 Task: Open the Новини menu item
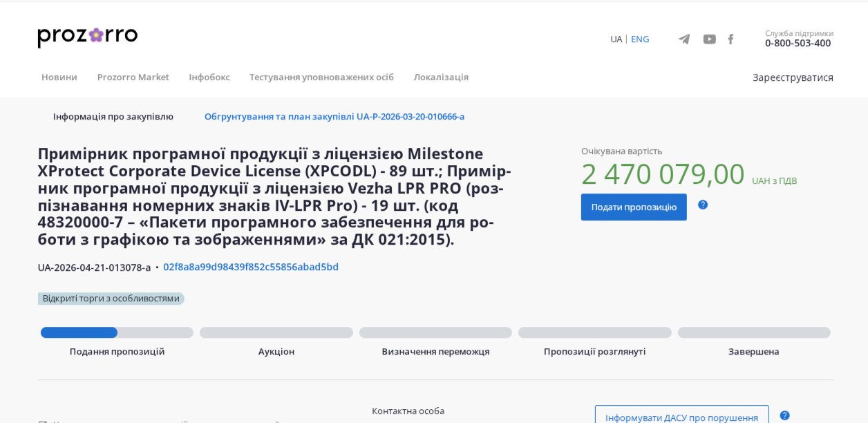tap(59, 77)
